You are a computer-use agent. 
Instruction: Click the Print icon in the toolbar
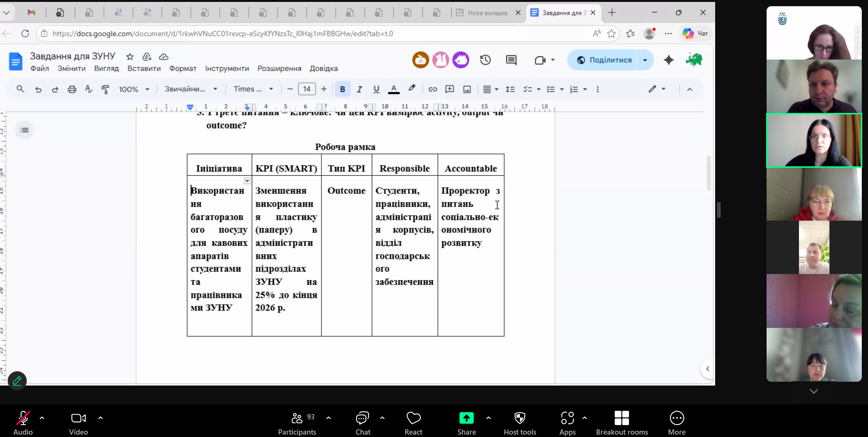pyautogui.click(x=72, y=90)
